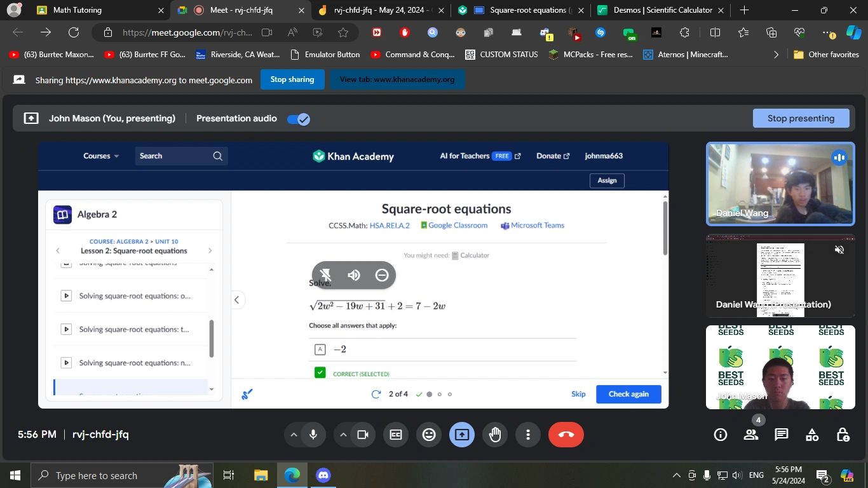This screenshot has width=868, height=488.
Task: Mute the microphone in Meet toolbar
Action: coord(313,435)
